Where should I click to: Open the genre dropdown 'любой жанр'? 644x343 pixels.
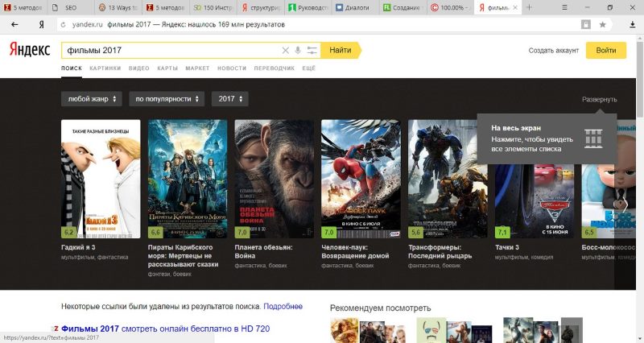click(x=92, y=99)
